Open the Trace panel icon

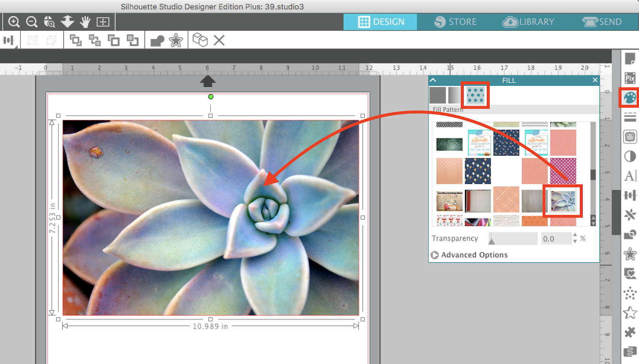point(630,137)
